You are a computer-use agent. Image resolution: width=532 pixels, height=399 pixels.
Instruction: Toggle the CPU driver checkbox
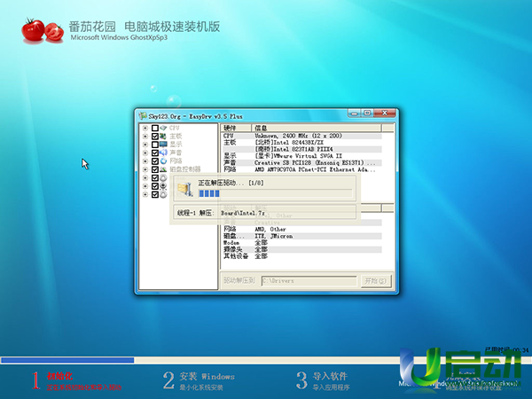(154, 128)
